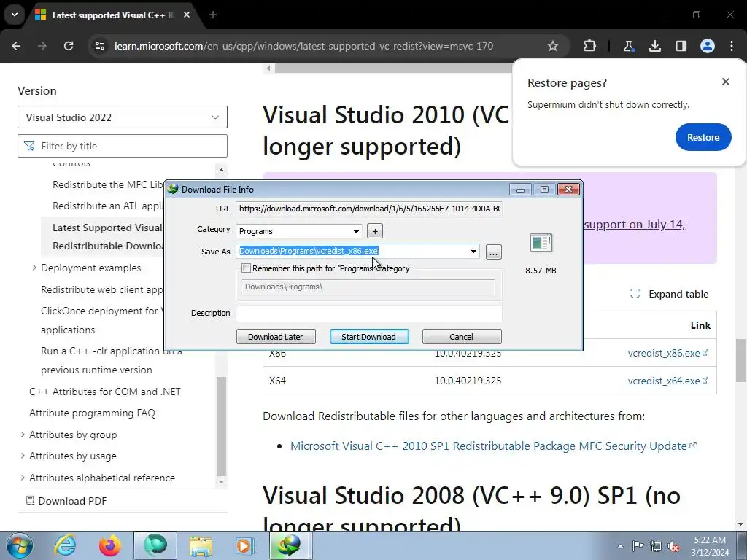Minimize the Download File Info dialog
The width and height of the screenshot is (747, 560).
point(520,190)
